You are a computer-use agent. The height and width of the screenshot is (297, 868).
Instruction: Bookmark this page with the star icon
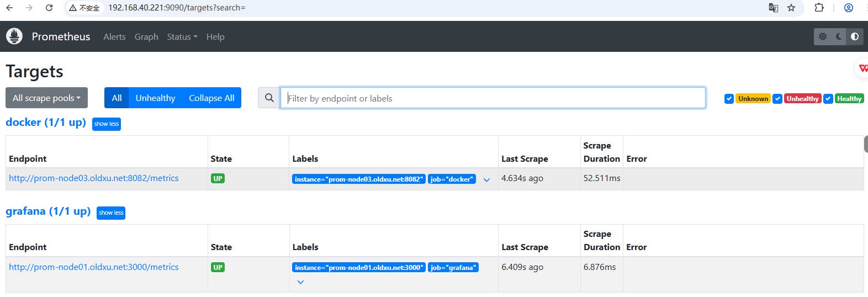(791, 8)
